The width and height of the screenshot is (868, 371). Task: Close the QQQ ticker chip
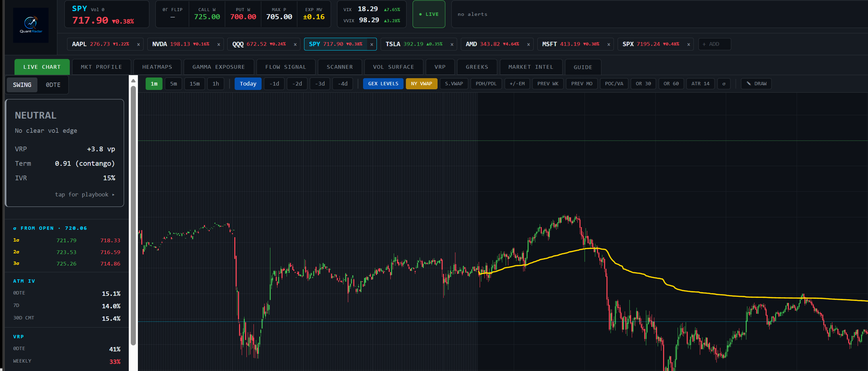click(x=295, y=44)
